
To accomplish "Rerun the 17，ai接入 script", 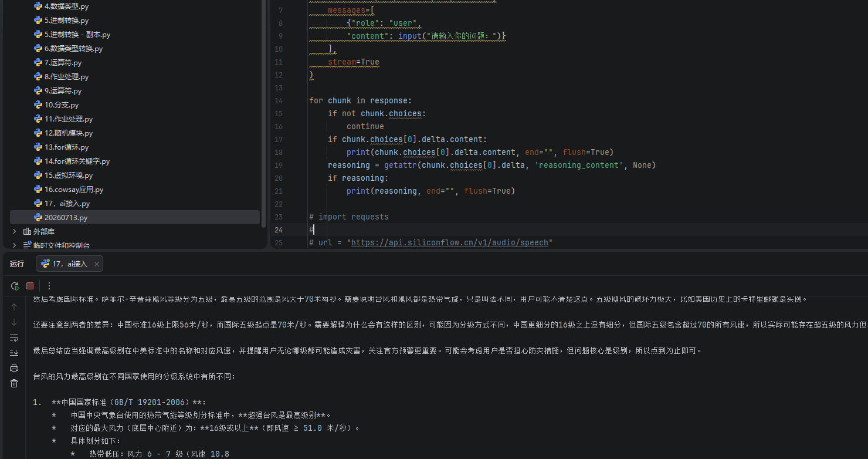I will coord(15,286).
